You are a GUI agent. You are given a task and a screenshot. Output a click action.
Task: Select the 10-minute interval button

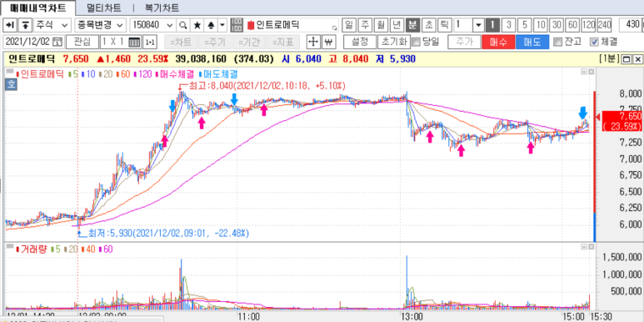541,25
